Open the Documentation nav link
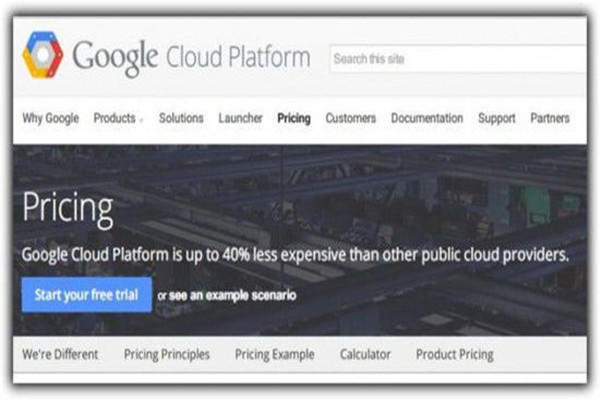This screenshot has width=600, height=400. pos(427,118)
